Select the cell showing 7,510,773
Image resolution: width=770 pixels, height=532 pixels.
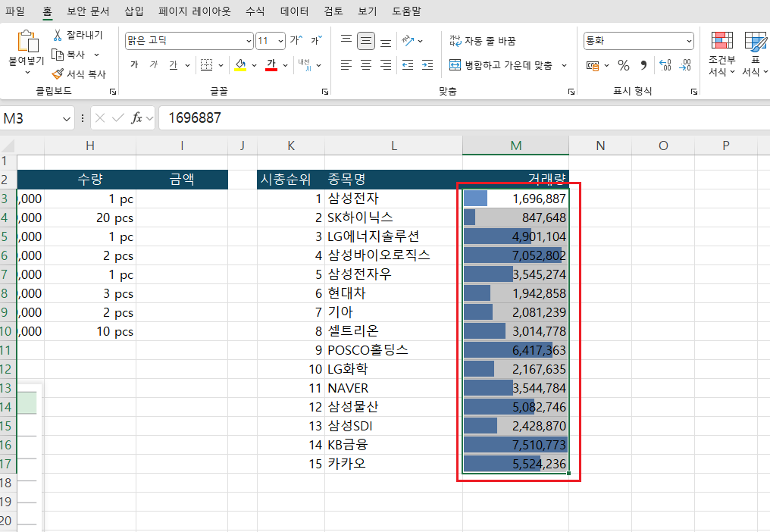pyautogui.click(x=515, y=445)
